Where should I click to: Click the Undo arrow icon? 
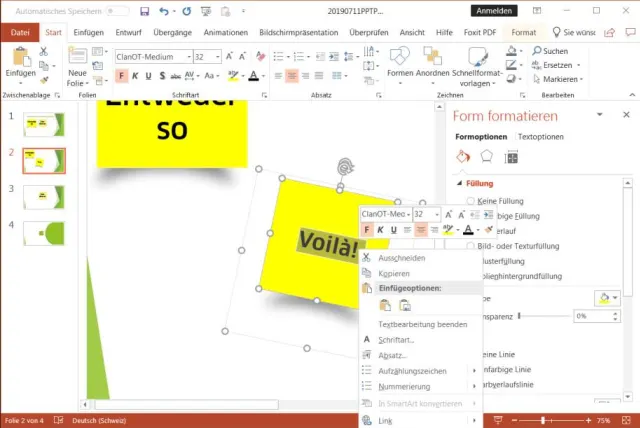(164, 11)
